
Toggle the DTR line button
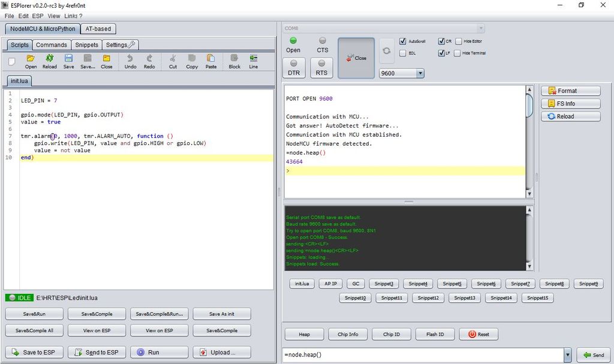[294, 68]
